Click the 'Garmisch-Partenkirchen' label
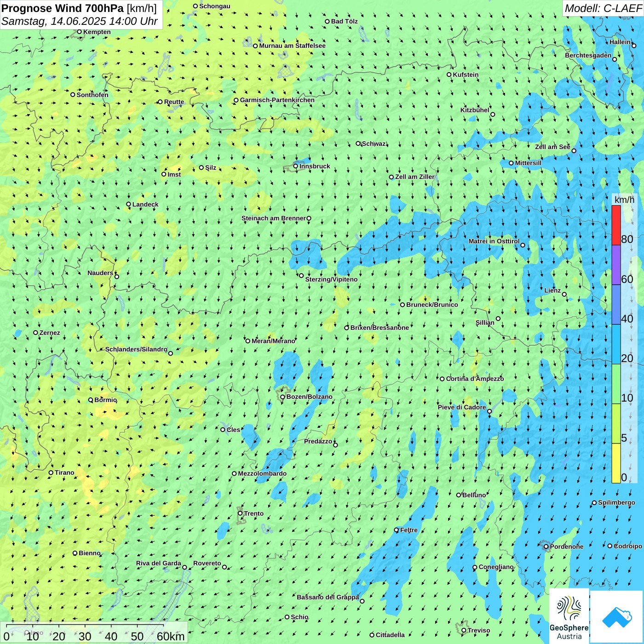 (x=277, y=100)
